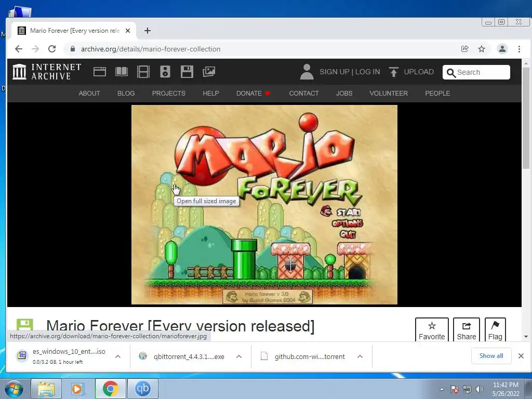Open the Audio speaker icon
Viewport: 532px width, 399px height.
[165, 72]
